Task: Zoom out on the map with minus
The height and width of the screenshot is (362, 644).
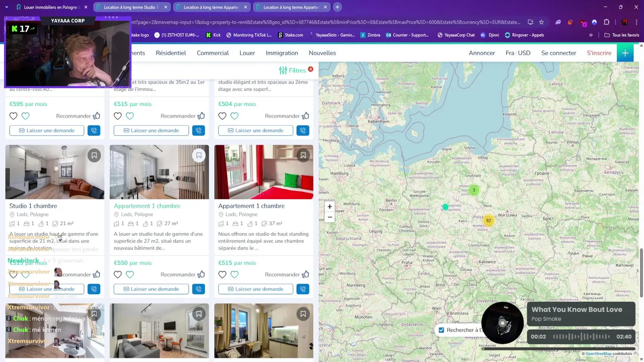Action: click(x=330, y=217)
